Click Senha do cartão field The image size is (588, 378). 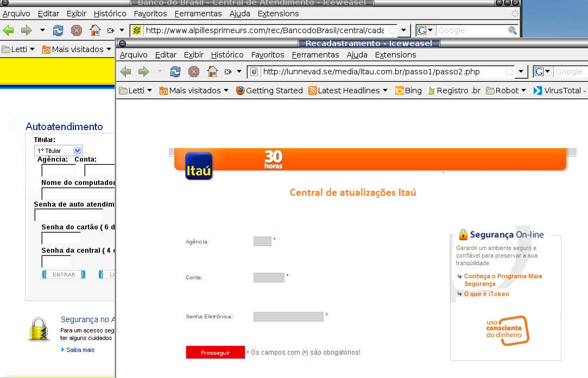[x=61, y=238]
